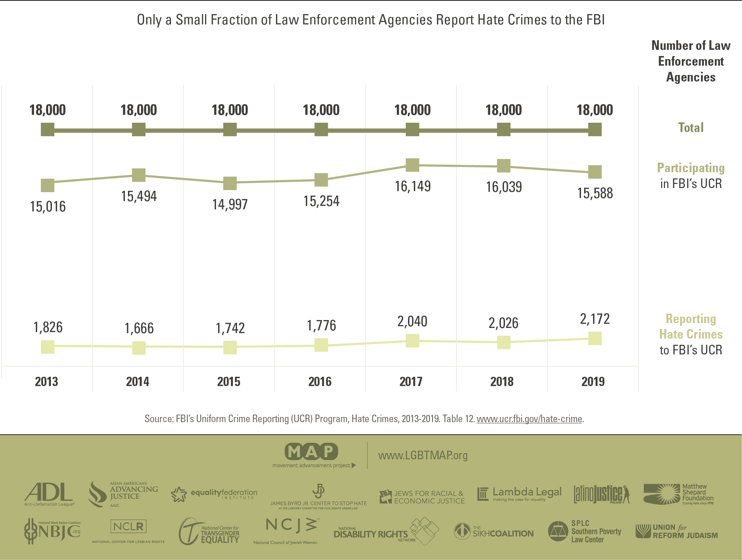Screen dimensions: 742x560
Task: Click the SPLC Southern Poverty Law Center logo
Action: click(x=584, y=531)
